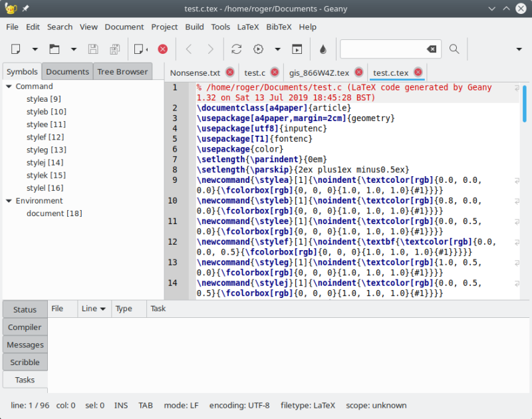This screenshot has width=532, height=419.
Task: Open the color chooser droplet tool
Action: (322, 49)
